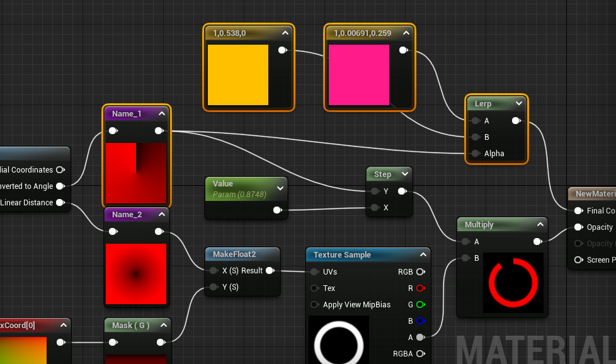Click the Apply View MipBias input pin
The width and height of the screenshot is (616, 364).
tap(314, 305)
